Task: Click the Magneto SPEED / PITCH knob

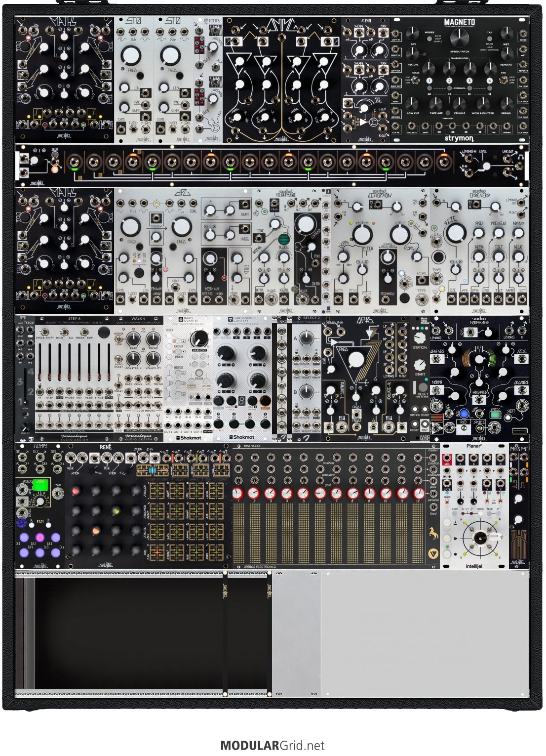Action: pos(459,38)
